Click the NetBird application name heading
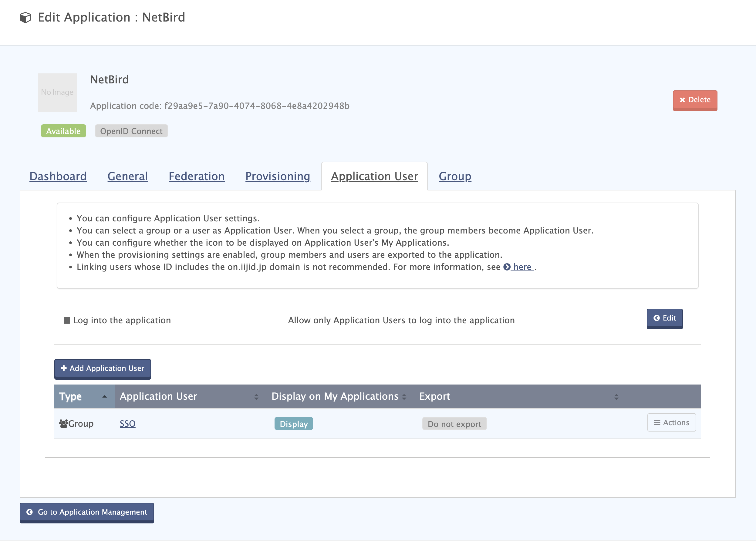Screen dimensions: 756x541 tap(109, 80)
